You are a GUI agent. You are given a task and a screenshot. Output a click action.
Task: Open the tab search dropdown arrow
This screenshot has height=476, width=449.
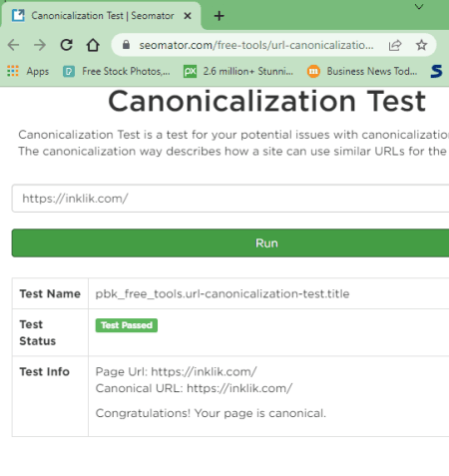[419, 7]
